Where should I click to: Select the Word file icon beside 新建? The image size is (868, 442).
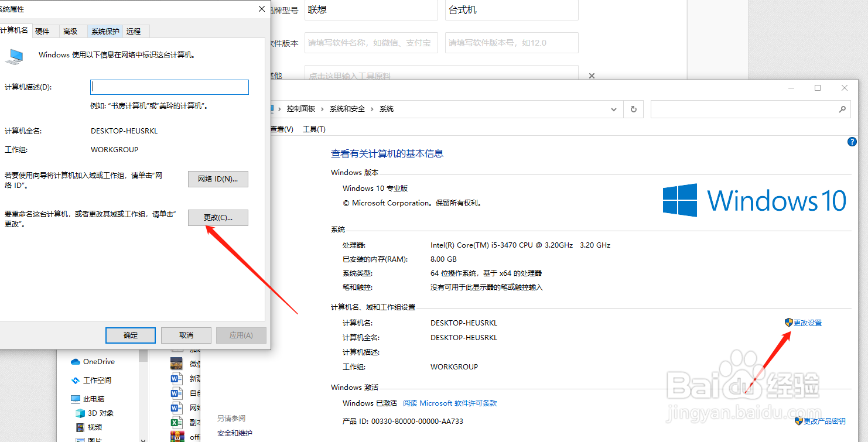pos(176,378)
